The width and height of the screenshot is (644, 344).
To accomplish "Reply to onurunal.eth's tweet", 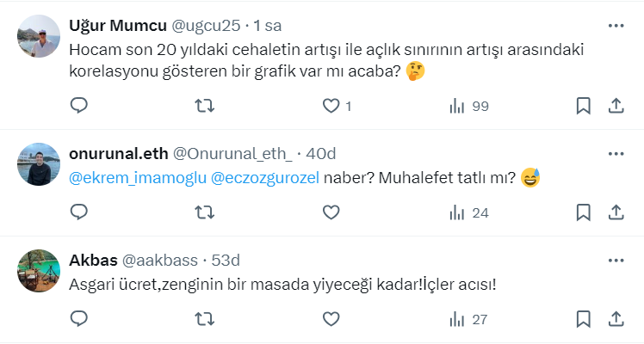I will tap(78, 212).
